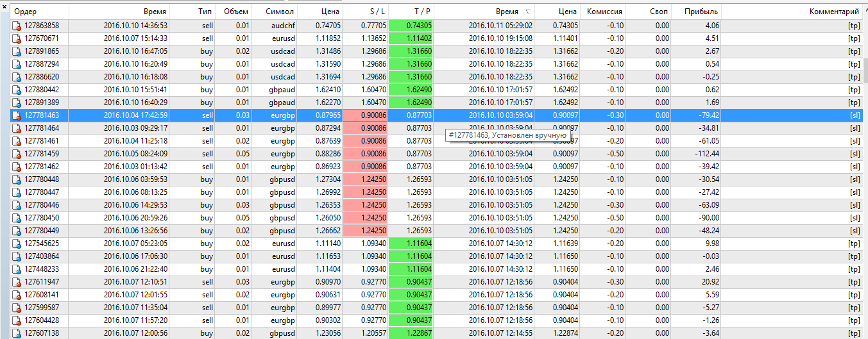The image size is (868, 339).
Task: Click close time 2016.10.07 12:14:55
Action: click(x=500, y=333)
